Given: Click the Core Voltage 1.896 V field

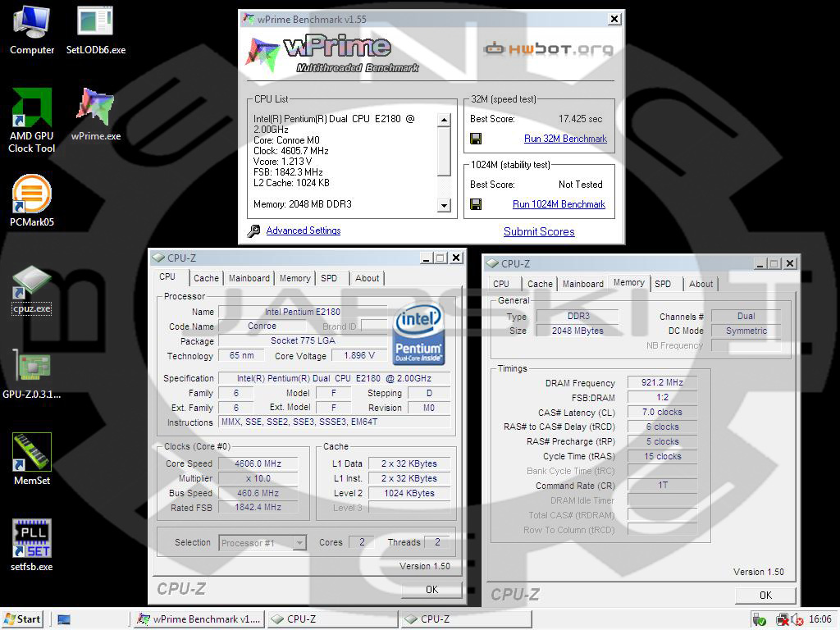Looking at the screenshot, I should [359, 355].
